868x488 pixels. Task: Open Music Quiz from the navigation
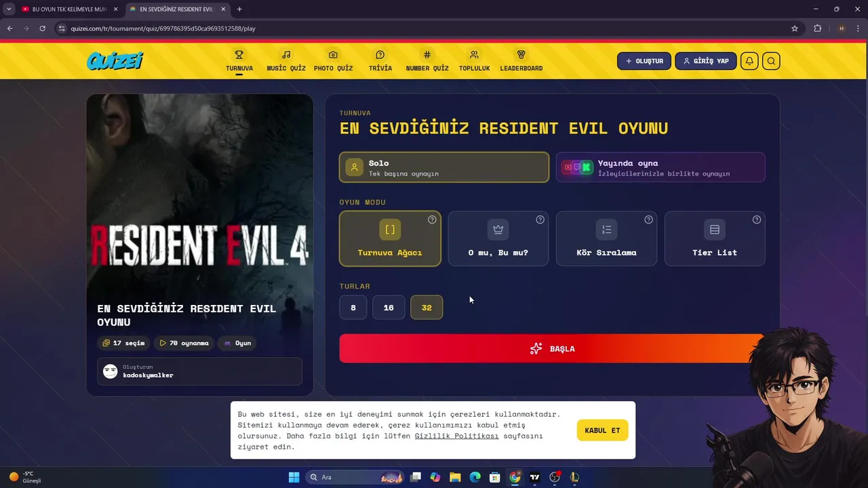[x=286, y=61]
